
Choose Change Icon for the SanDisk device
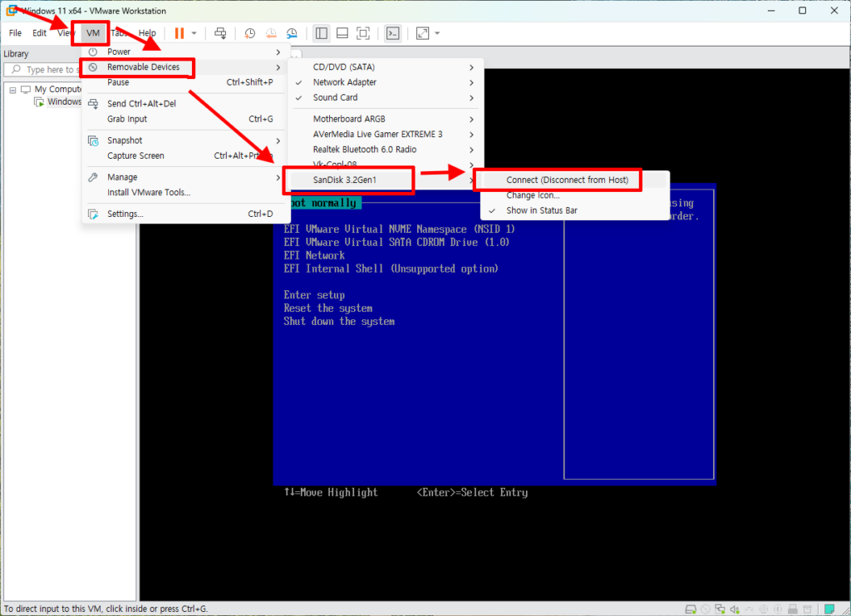click(x=575, y=195)
